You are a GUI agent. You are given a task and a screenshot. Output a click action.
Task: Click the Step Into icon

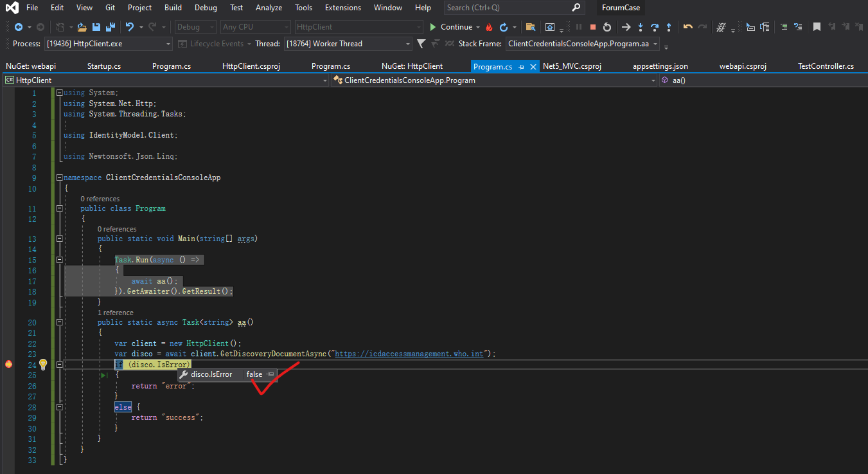pos(641,27)
